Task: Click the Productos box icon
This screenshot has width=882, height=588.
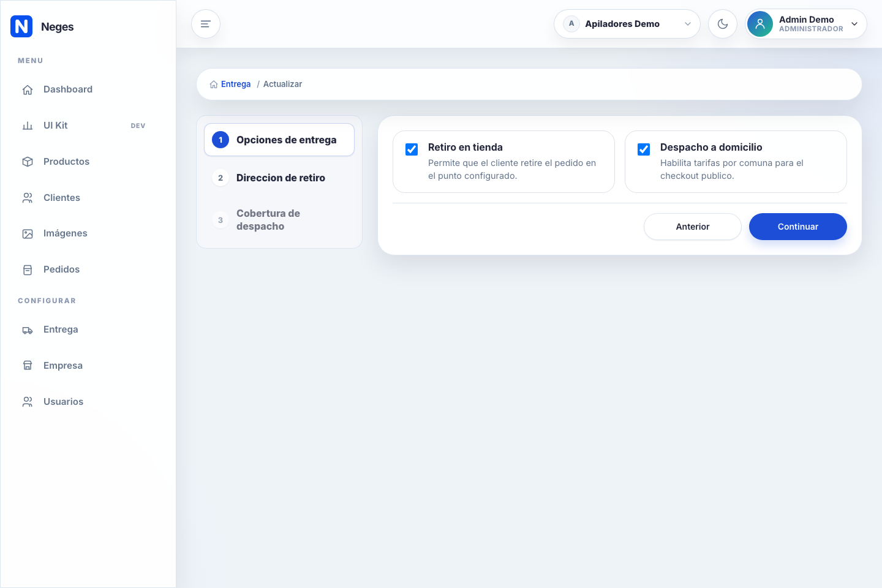Action: tap(28, 162)
